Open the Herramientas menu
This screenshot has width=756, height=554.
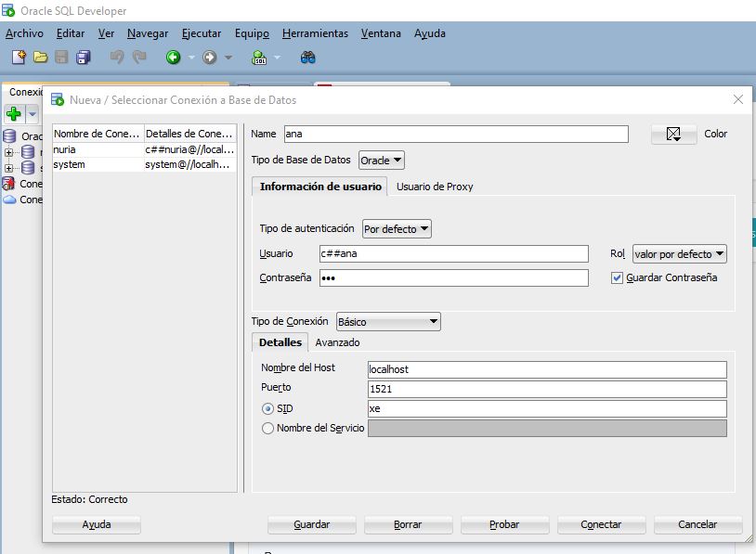[316, 33]
